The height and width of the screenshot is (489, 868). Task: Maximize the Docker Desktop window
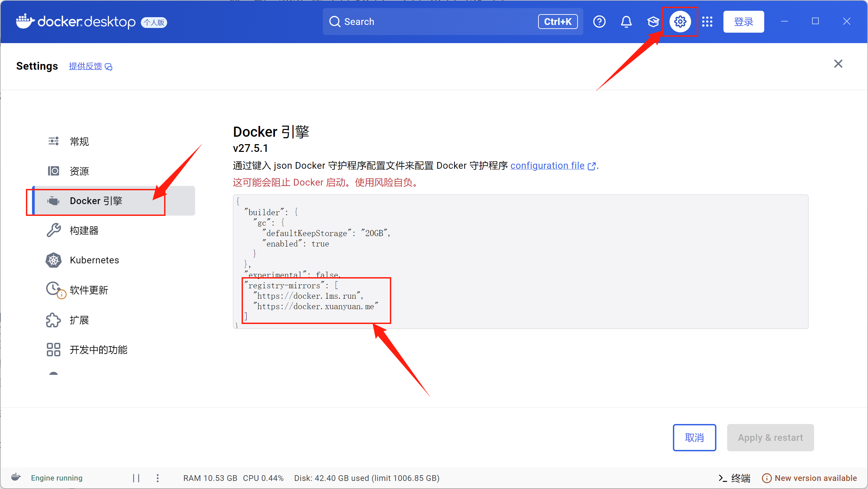[x=815, y=22]
